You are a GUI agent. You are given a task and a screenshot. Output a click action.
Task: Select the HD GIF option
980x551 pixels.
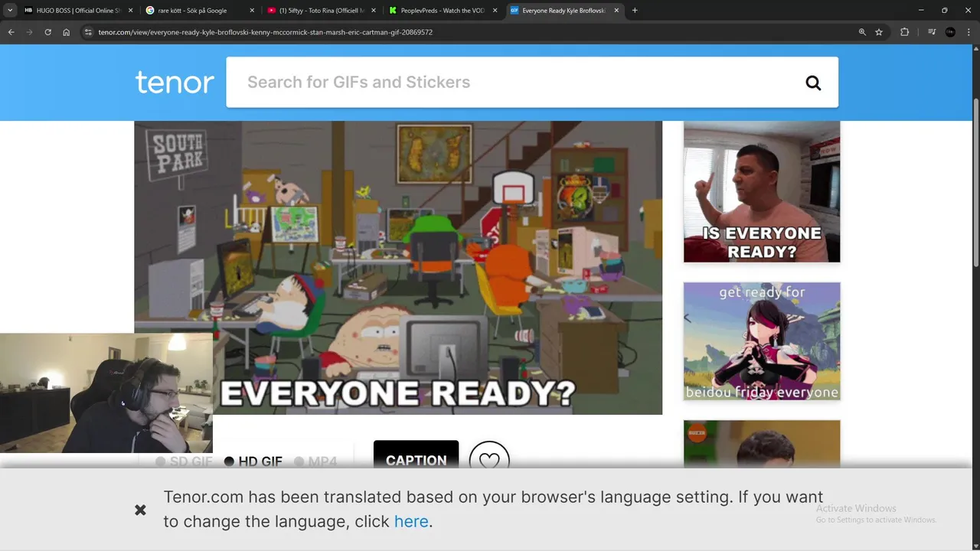point(253,461)
